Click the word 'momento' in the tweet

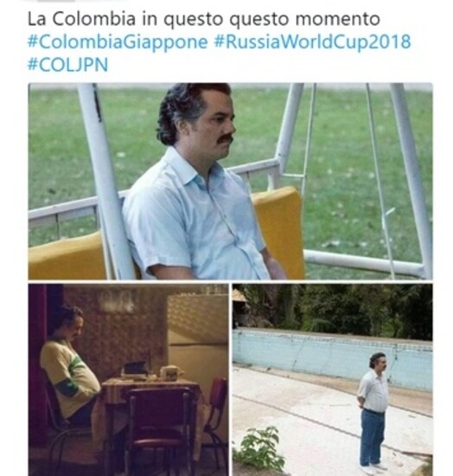[337, 19]
